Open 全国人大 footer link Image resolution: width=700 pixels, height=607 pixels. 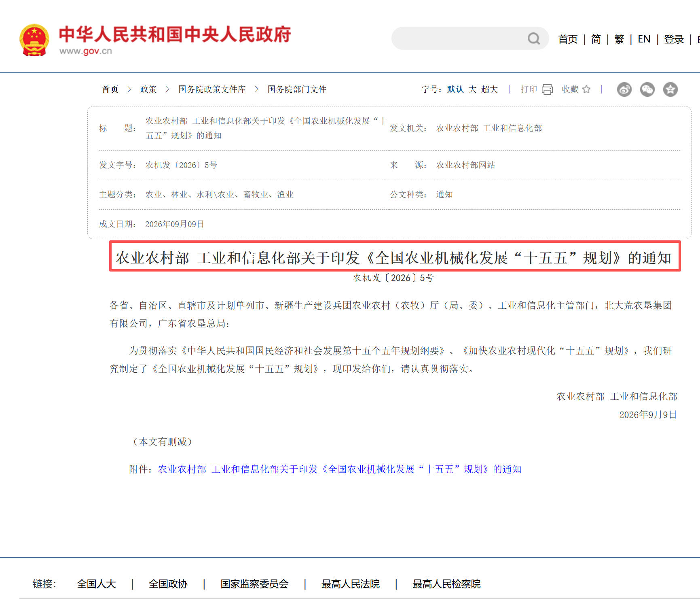tap(96, 584)
